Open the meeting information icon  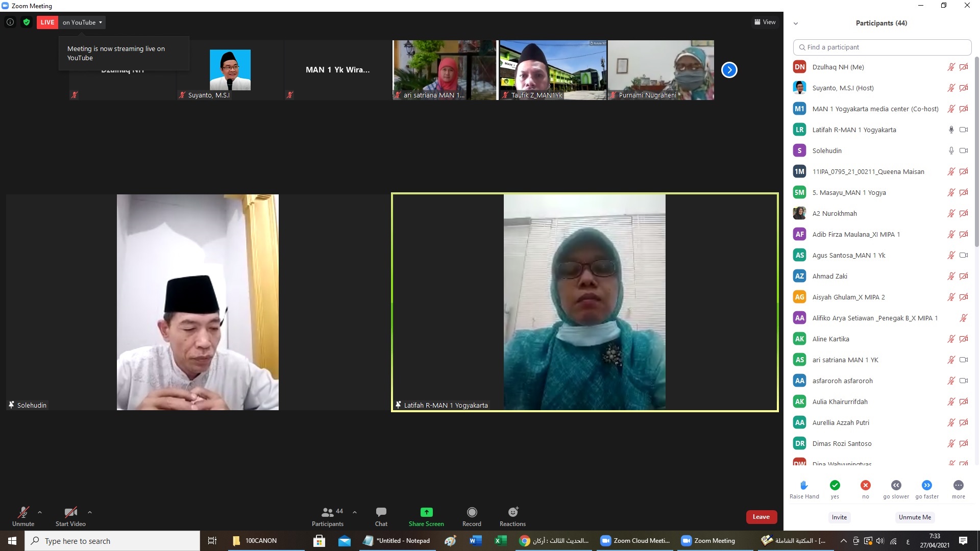(x=10, y=22)
